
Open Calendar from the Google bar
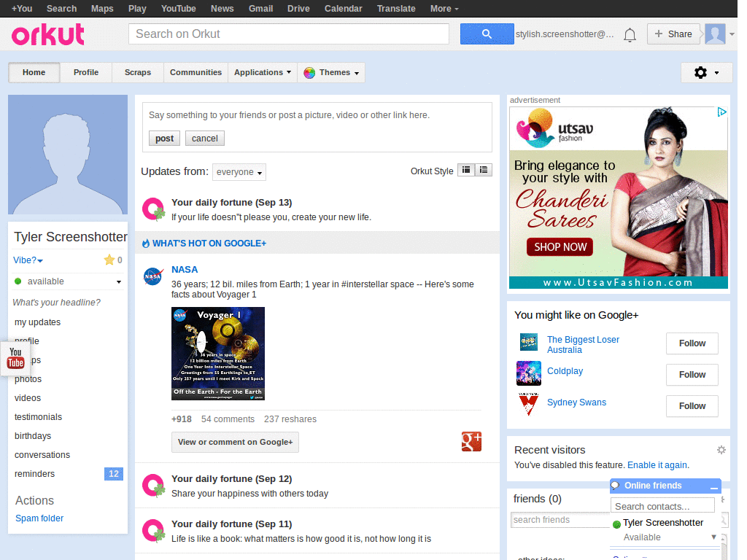click(343, 9)
